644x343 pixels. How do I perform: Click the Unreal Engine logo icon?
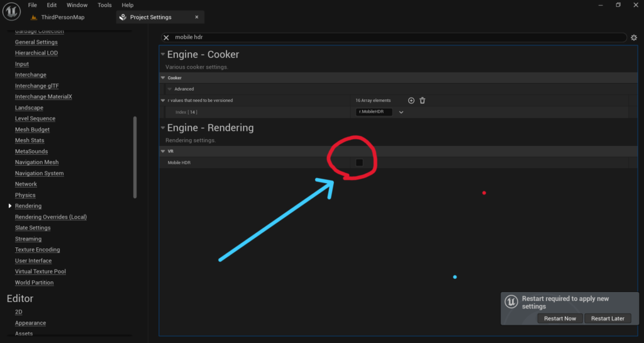click(x=11, y=11)
